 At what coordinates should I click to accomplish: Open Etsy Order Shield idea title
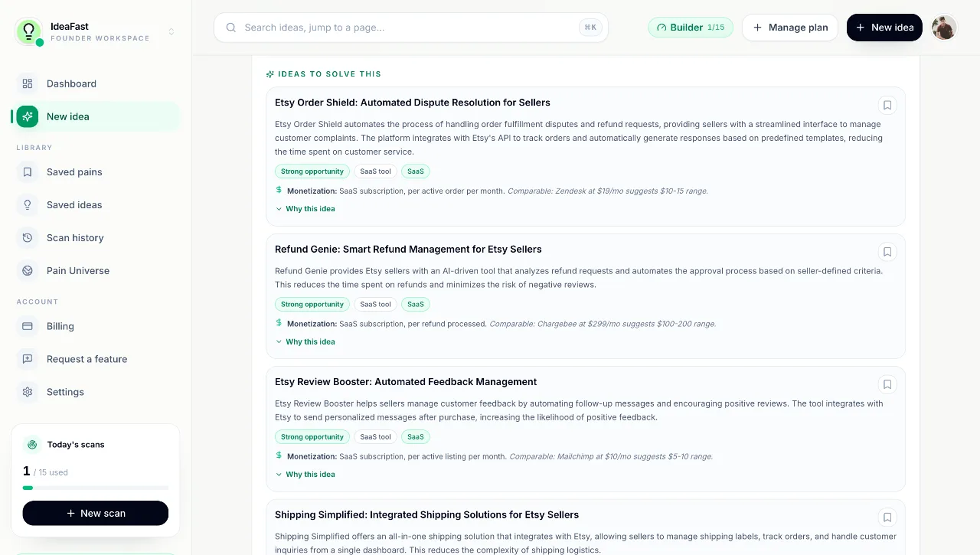pyautogui.click(x=413, y=103)
